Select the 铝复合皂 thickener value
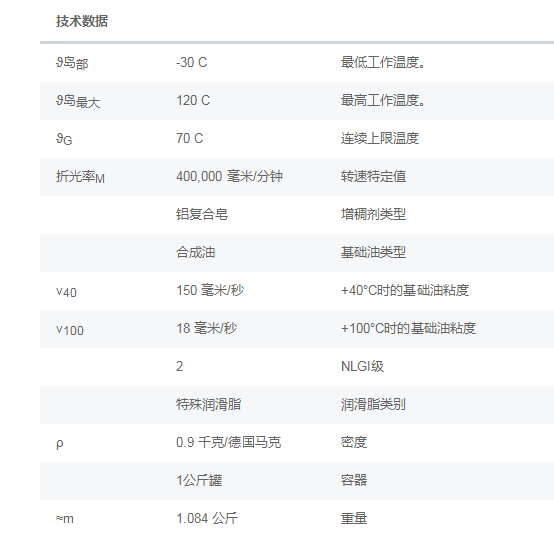The height and width of the screenshot is (554, 554). point(202,214)
